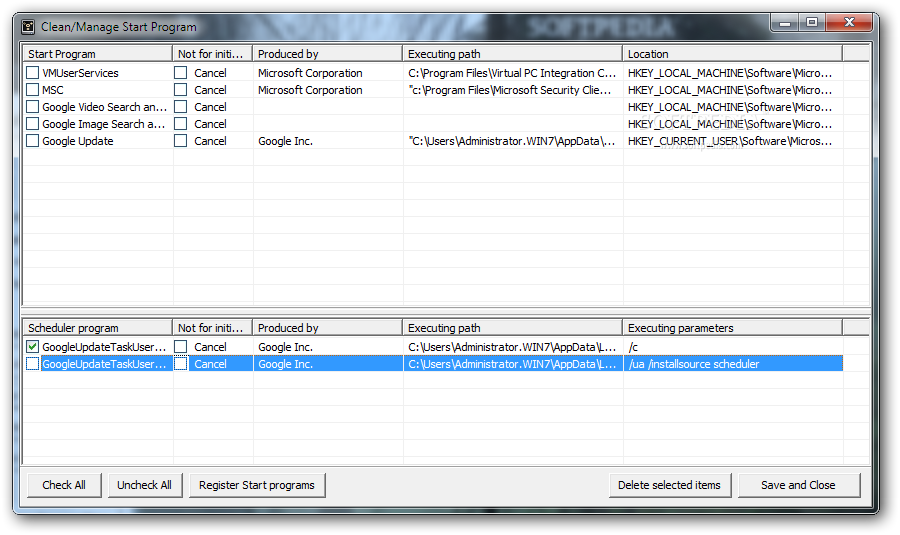Click the Microsoft Security Client executing path
Viewport: 900px width, 535px height.
point(510,90)
